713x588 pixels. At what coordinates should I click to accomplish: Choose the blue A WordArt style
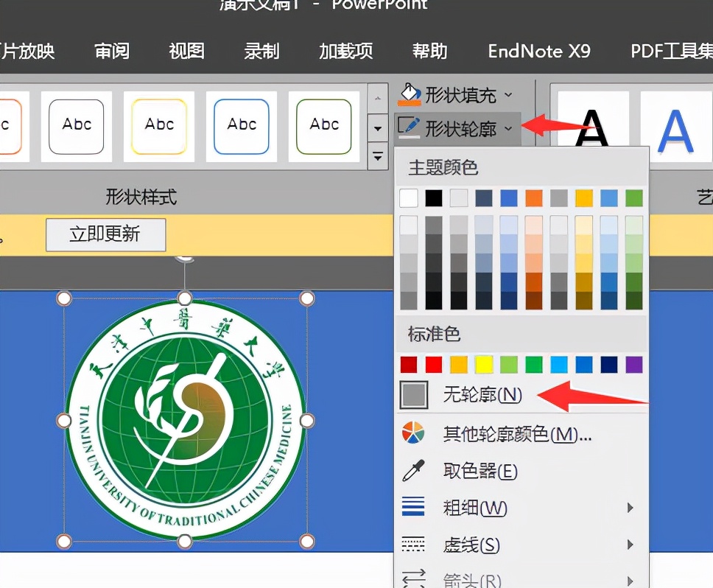coord(676,127)
